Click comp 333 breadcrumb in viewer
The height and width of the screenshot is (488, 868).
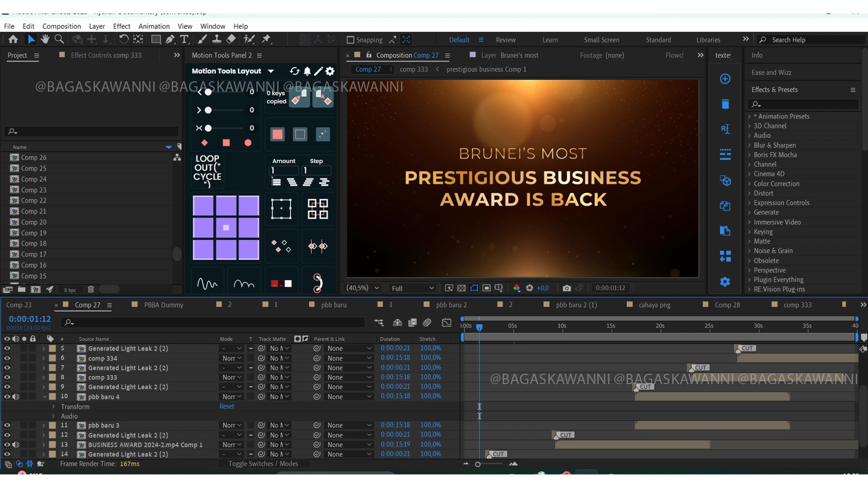pos(414,69)
